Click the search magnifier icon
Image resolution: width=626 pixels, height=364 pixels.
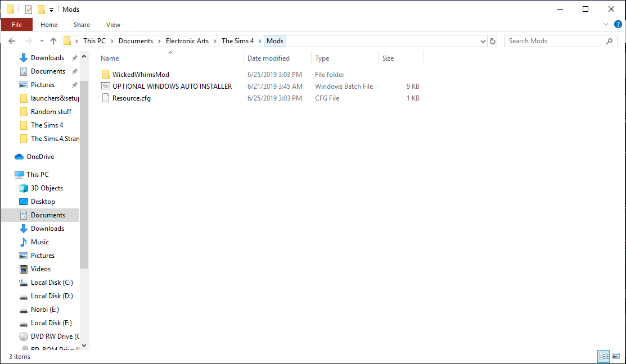pos(609,41)
